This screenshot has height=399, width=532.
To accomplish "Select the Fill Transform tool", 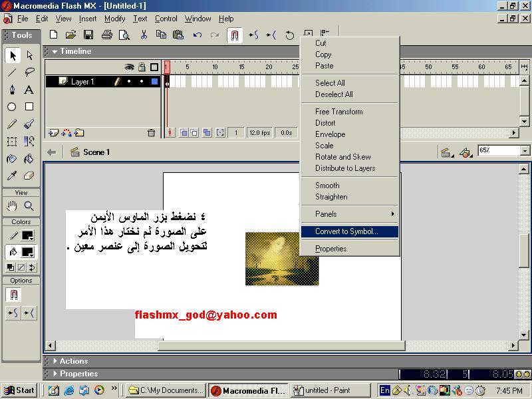I will point(29,142).
